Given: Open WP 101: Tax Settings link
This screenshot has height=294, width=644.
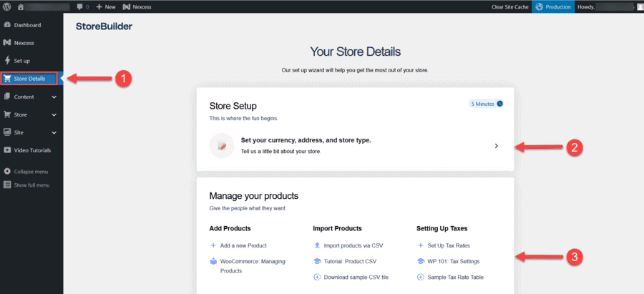Looking at the screenshot, I should [x=454, y=261].
